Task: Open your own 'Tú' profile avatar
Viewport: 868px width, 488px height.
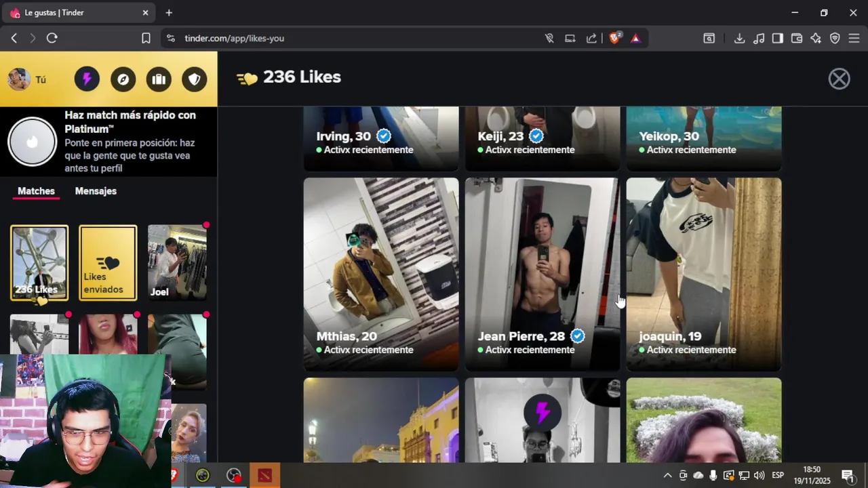Action: pyautogui.click(x=19, y=79)
